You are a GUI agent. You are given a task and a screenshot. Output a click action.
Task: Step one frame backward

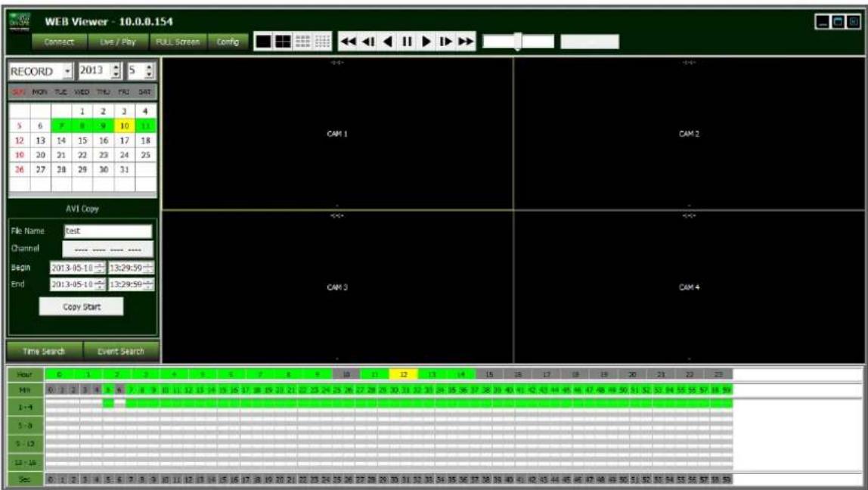pyautogui.click(x=367, y=42)
